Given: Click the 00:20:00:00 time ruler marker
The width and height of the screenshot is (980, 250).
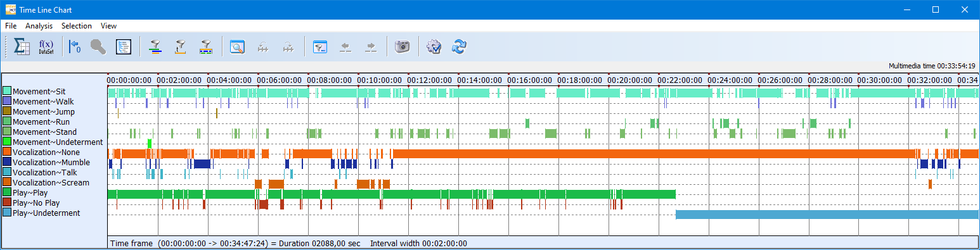Looking at the screenshot, I should (630, 80).
